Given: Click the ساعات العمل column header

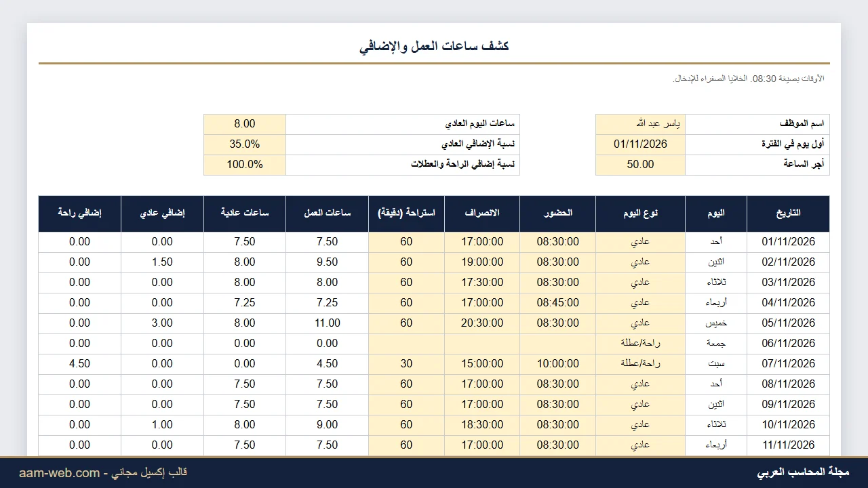Looking at the screenshot, I should click(x=327, y=213).
